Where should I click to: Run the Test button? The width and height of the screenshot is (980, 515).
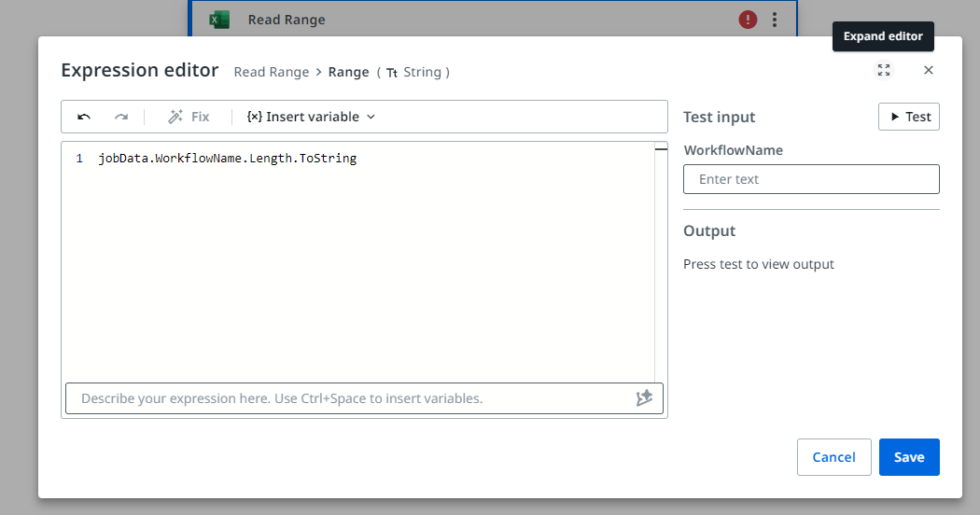(x=909, y=117)
